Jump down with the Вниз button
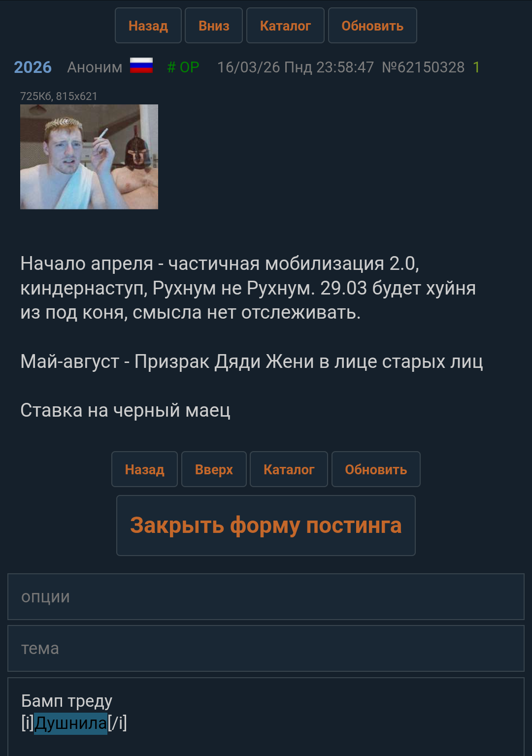The height and width of the screenshot is (756, 532). click(214, 26)
